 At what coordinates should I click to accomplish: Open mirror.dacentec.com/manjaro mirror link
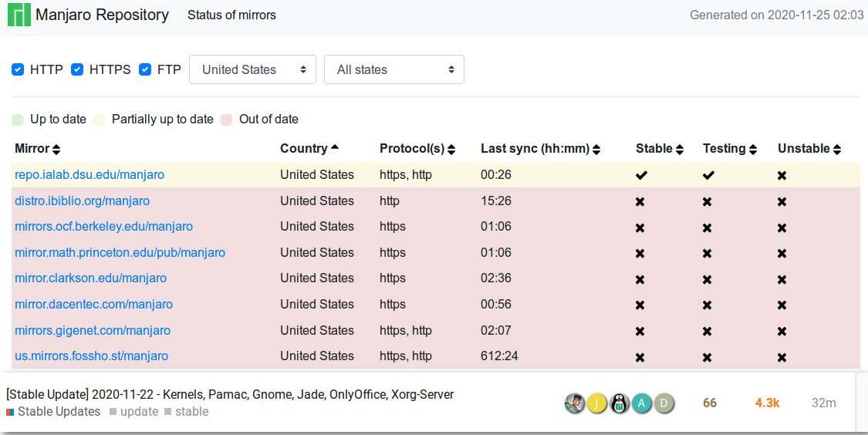93,304
